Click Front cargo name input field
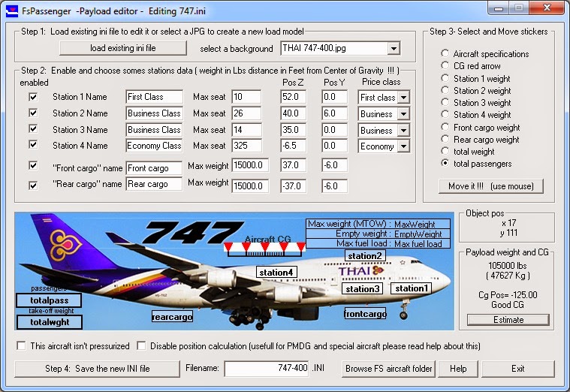 click(154, 168)
